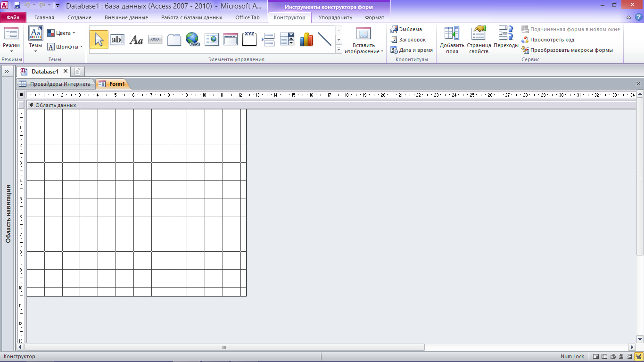Screen dimensions: 644x362
Task: Select the Option Group control (XYZ)
Action: pyautogui.click(x=249, y=40)
